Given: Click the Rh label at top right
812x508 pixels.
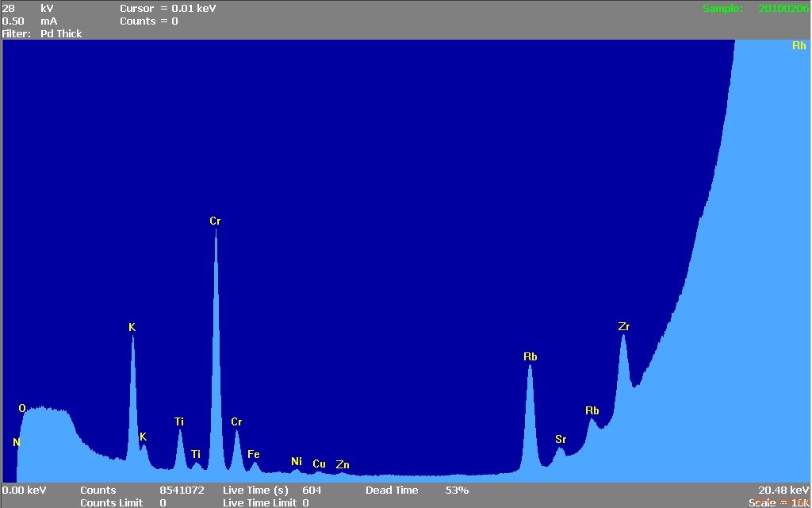Looking at the screenshot, I should [x=799, y=46].
